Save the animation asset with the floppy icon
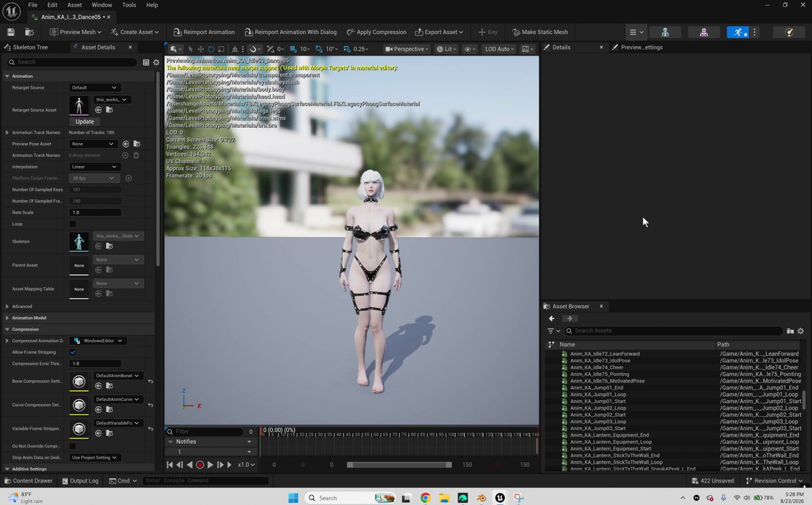Screen dimensions: 812x505 pyautogui.click(x=11, y=32)
